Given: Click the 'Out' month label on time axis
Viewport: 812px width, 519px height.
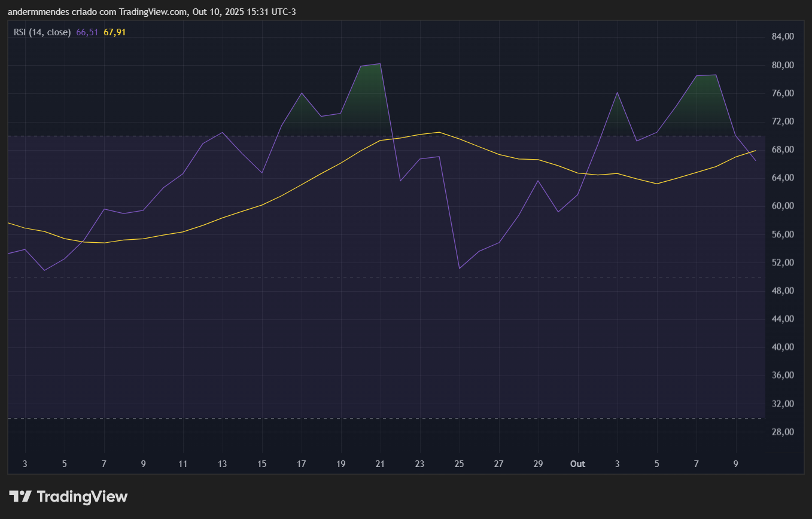Looking at the screenshot, I should click(577, 464).
